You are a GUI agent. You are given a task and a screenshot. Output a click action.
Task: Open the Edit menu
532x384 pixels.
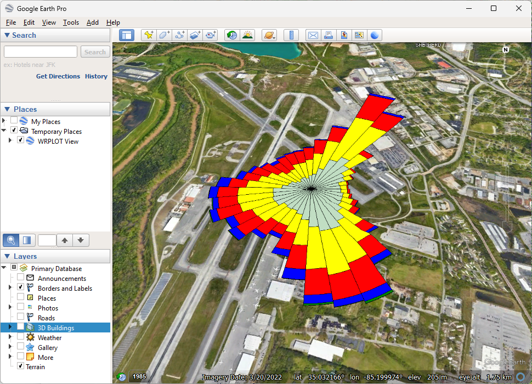29,22
